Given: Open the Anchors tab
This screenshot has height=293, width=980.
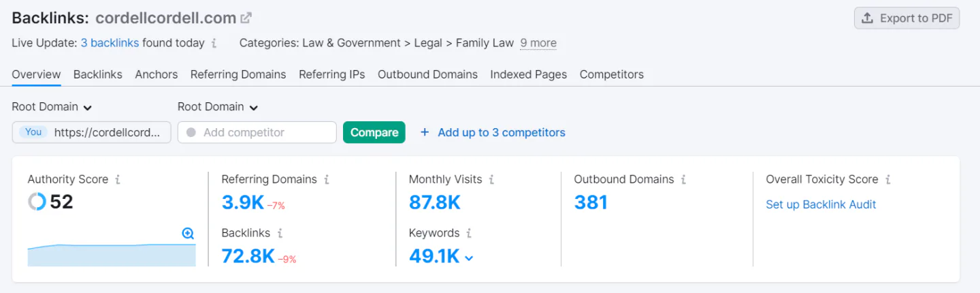Looking at the screenshot, I should coord(157,74).
